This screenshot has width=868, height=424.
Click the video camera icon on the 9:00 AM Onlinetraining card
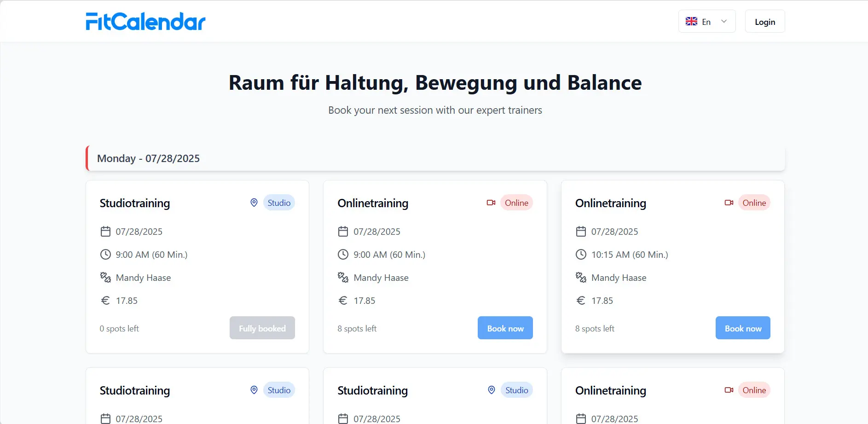pos(491,203)
